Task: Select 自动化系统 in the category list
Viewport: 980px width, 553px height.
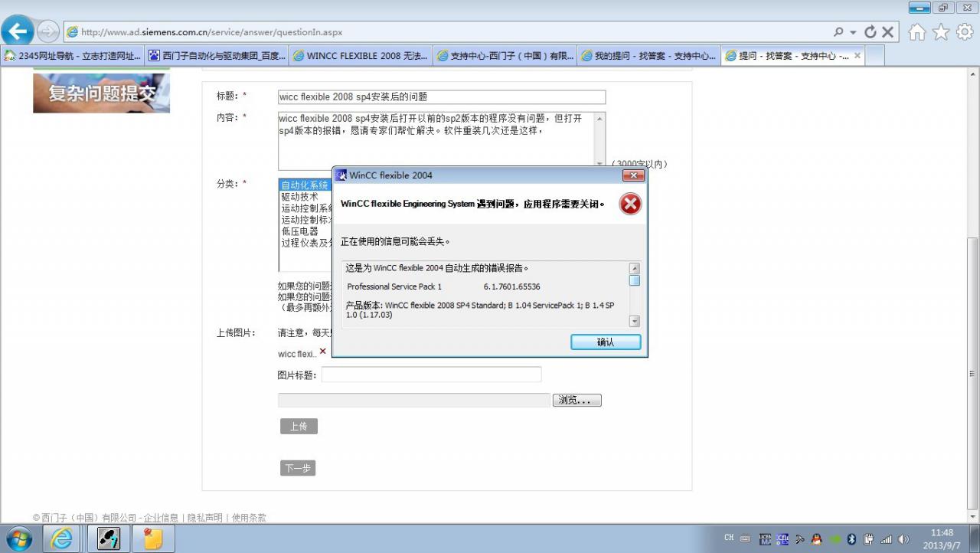Action: [x=305, y=185]
